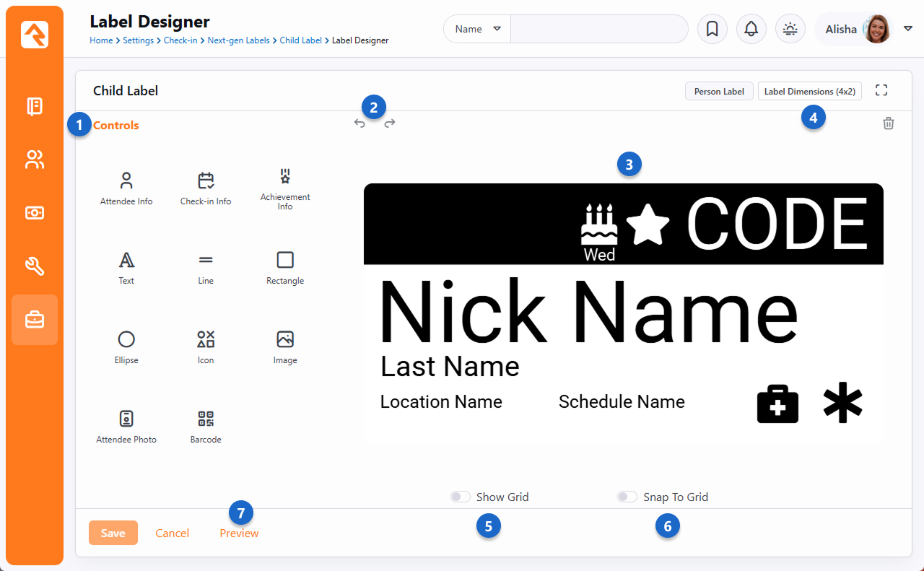Turn on Snap To Grid
924x571 pixels.
(627, 497)
